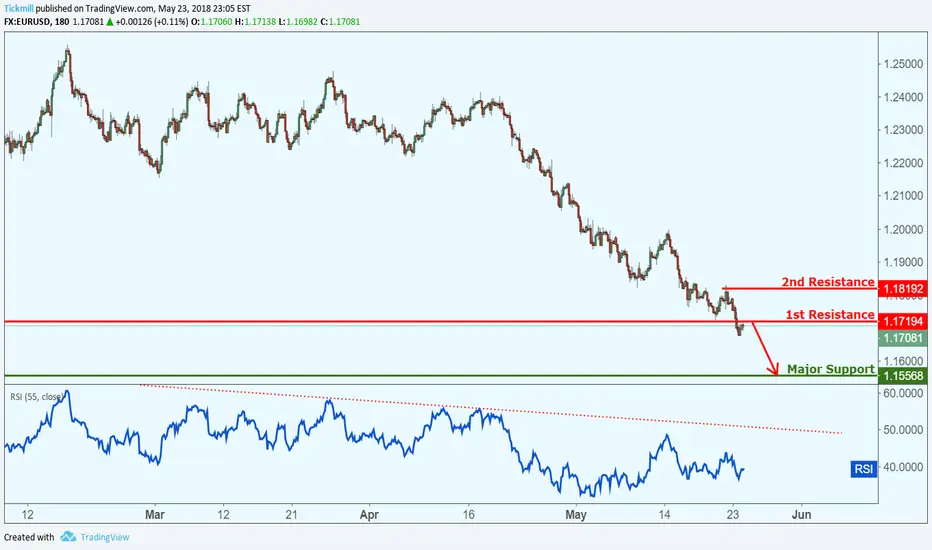Select the Major Support label

click(x=830, y=369)
